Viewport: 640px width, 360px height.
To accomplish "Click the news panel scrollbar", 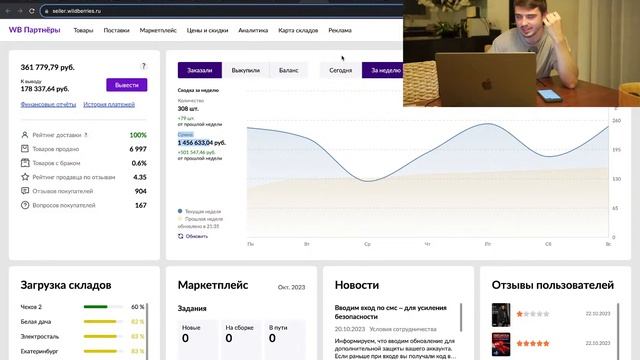I will (x=461, y=317).
